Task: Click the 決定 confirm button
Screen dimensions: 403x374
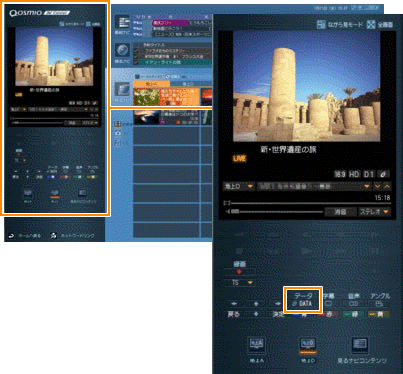Action: tap(279, 314)
